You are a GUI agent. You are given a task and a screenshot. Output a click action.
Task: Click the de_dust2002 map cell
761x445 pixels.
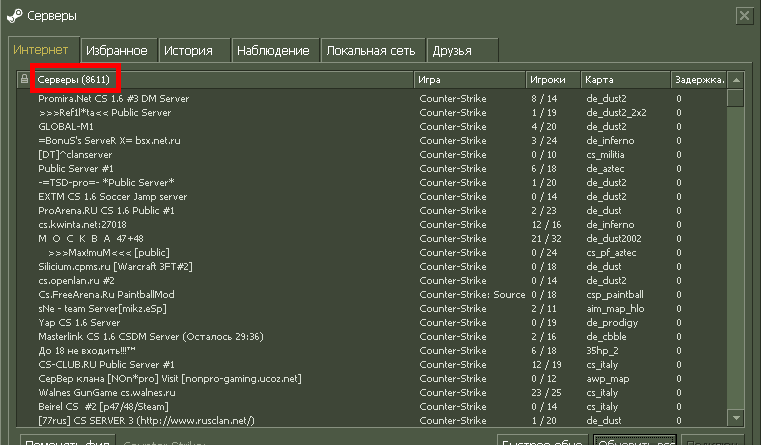(614, 239)
